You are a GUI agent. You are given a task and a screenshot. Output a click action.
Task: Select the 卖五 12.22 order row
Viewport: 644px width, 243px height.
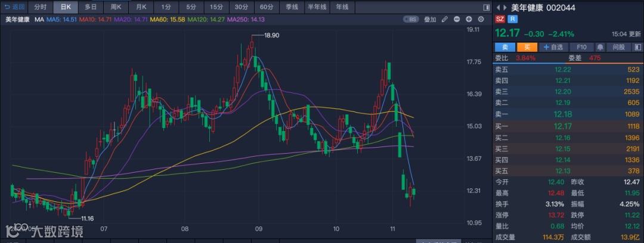click(x=568, y=70)
